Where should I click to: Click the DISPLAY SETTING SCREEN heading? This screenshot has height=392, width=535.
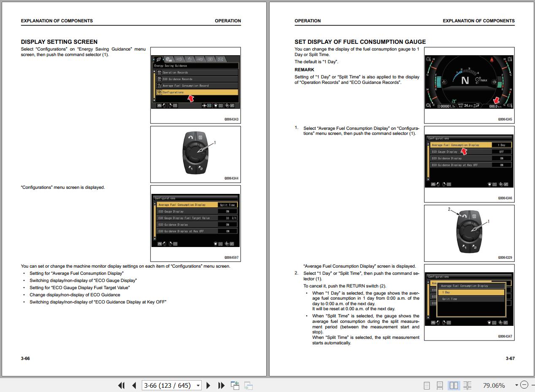[59, 42]
